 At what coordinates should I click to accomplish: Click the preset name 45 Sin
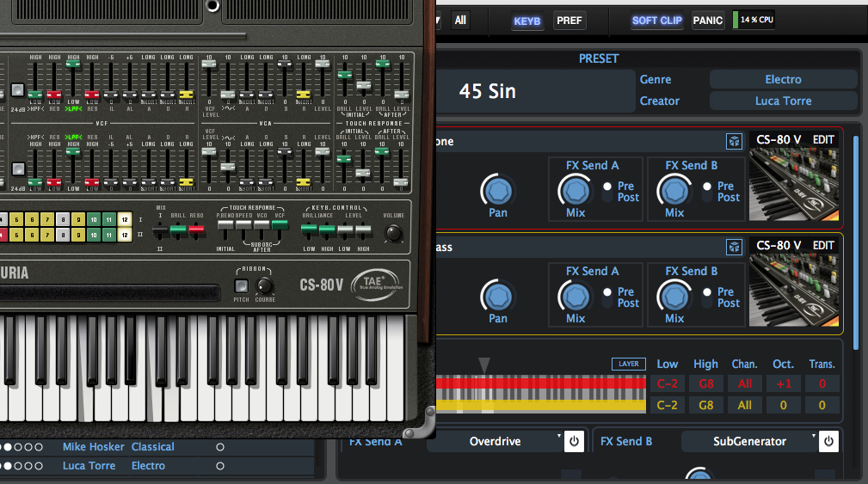pyautogui.click(x=487, y=91)
